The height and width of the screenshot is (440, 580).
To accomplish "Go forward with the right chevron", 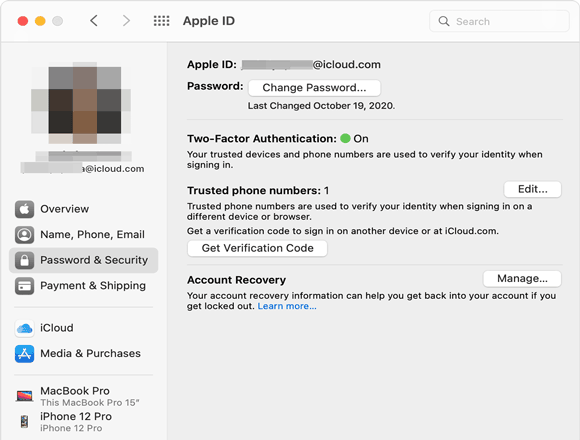I will click(127, 21).
